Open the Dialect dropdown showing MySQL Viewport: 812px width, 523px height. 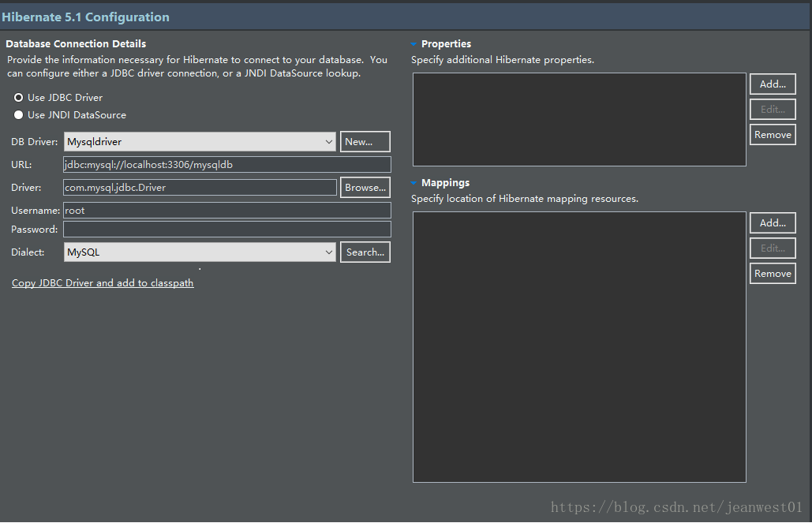[x=200, y=252]
